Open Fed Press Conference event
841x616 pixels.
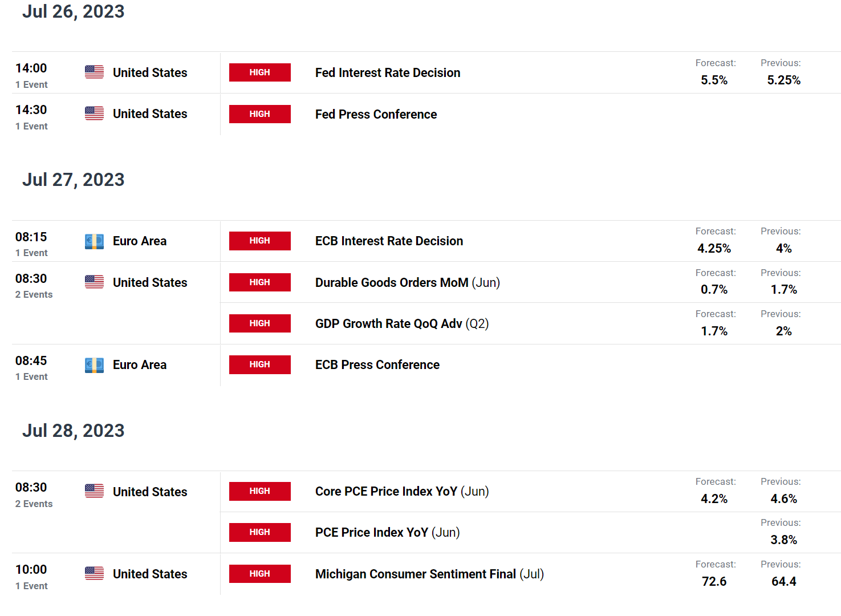coord(376,114)
